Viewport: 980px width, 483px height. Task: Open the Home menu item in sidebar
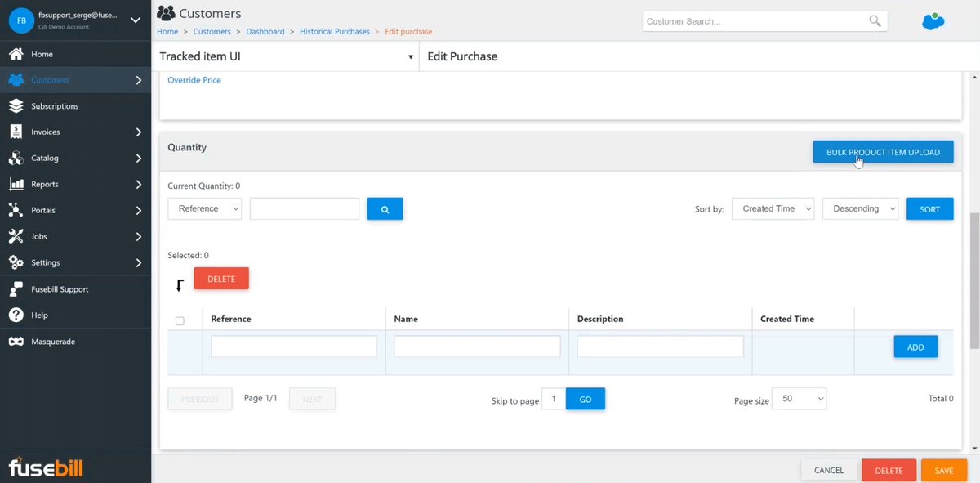75,54
